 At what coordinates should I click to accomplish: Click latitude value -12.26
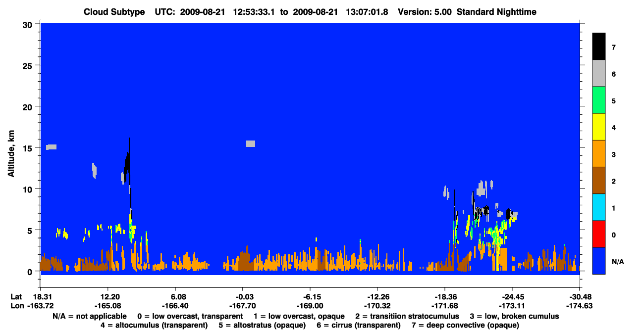pyautogui.click(x=377, y=297)
